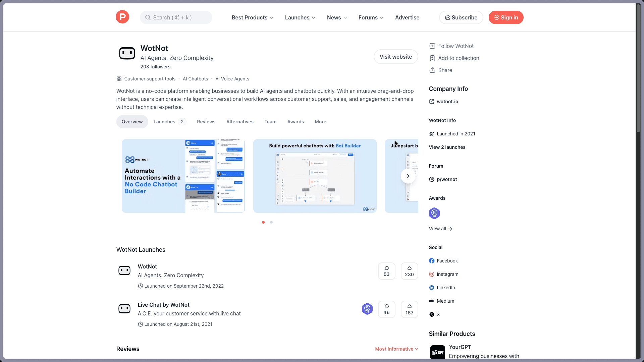The image size is (644, 362).
Task: Click the Add to collection bookmark icon
Action: point(432,58)
